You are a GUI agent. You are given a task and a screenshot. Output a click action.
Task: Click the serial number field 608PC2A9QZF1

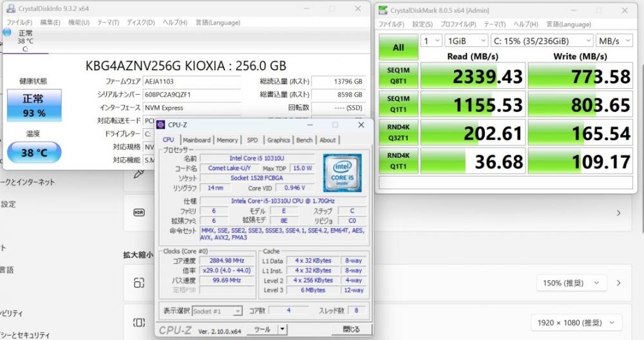pos(191,95)
